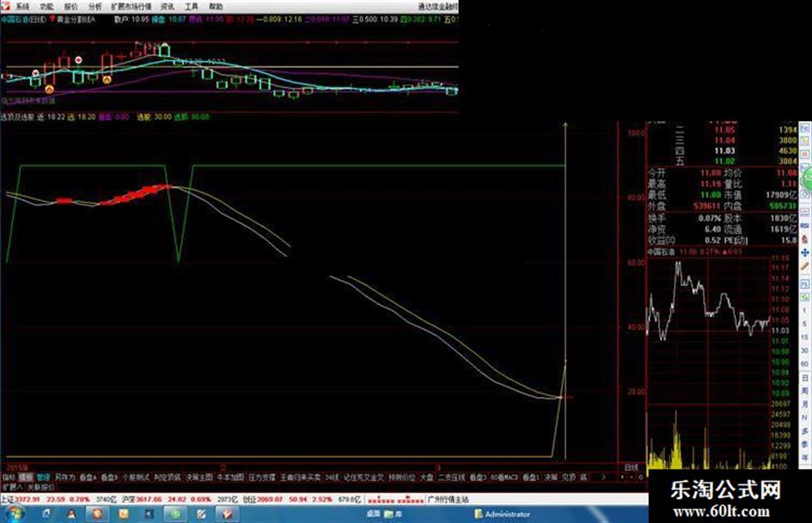
Task: Switch to the 1-minute period
Action: (x=805, y=310)
